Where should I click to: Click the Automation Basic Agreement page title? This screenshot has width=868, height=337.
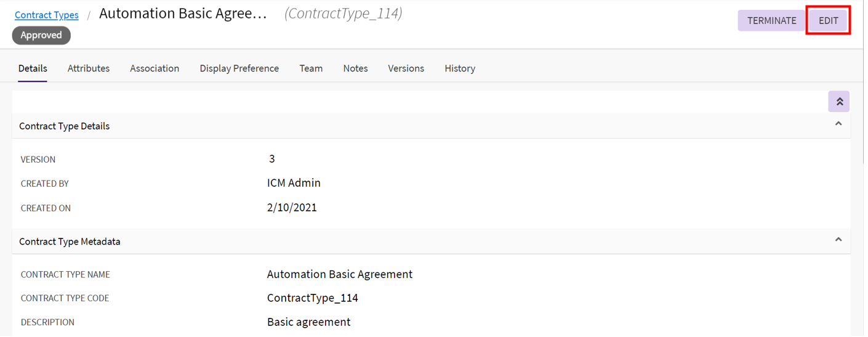(x=183, y=14)
